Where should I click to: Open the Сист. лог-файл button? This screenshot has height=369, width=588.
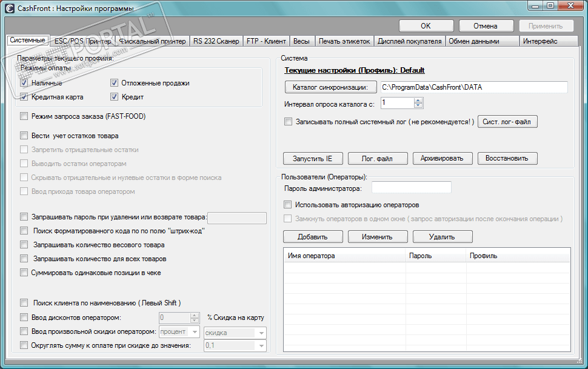click(x=507, y=122)
